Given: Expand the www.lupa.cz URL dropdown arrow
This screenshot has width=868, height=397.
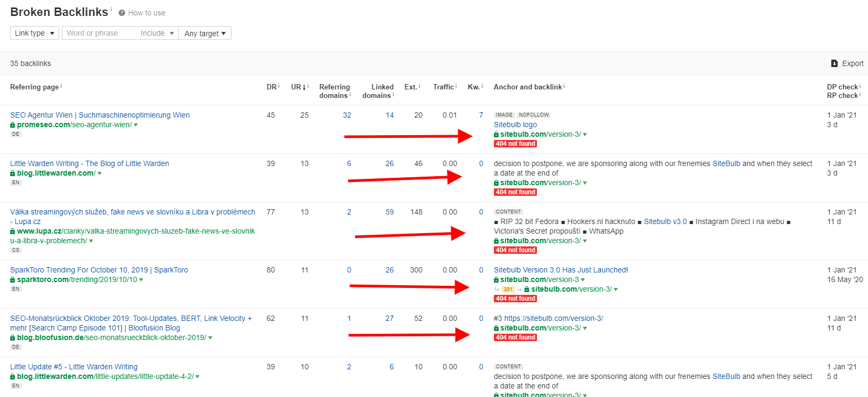Looking at the screenshot, I should coord(91,241).
